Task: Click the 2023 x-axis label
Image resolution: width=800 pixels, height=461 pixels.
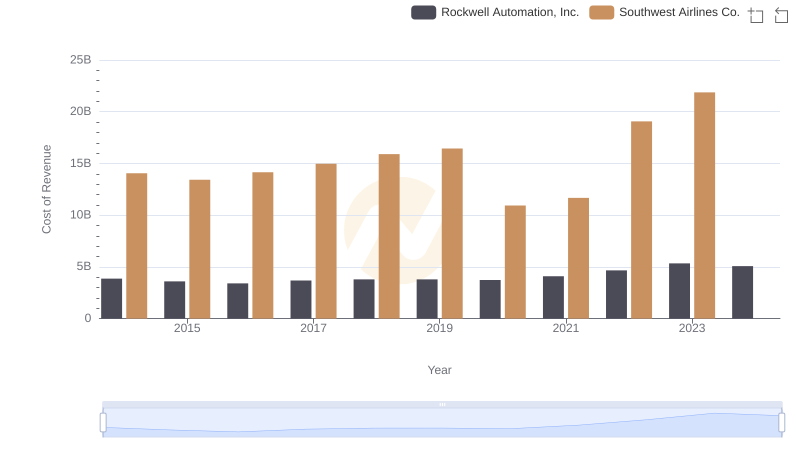Action: click(692, 328)
